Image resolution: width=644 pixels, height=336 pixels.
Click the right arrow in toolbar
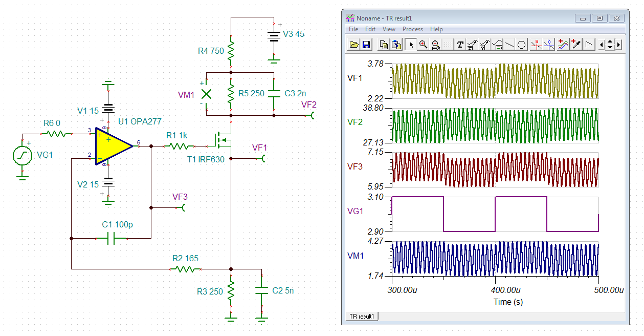619,45
